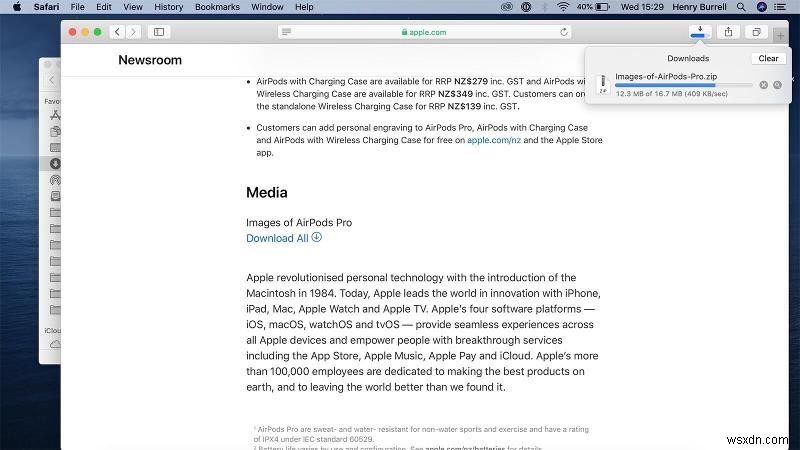Open the Safari application menu
Image resolution: width=800 pixels, height=450 pixels.
click(x=46, y=7)
